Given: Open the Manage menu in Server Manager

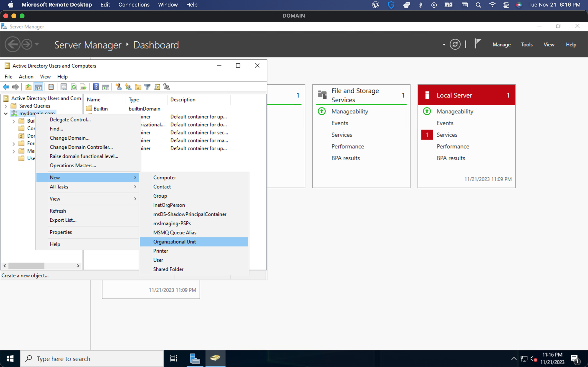Looking at the screenshot, I should pos(501,44).
